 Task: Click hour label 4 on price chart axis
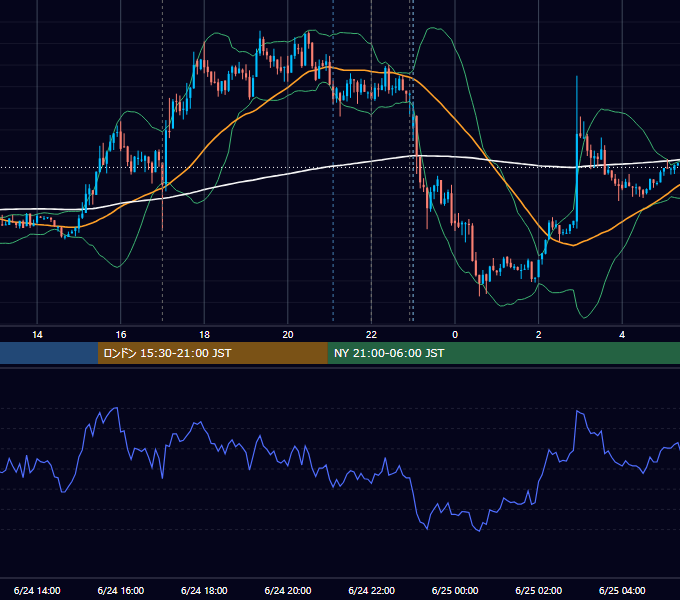click(622, 334)
